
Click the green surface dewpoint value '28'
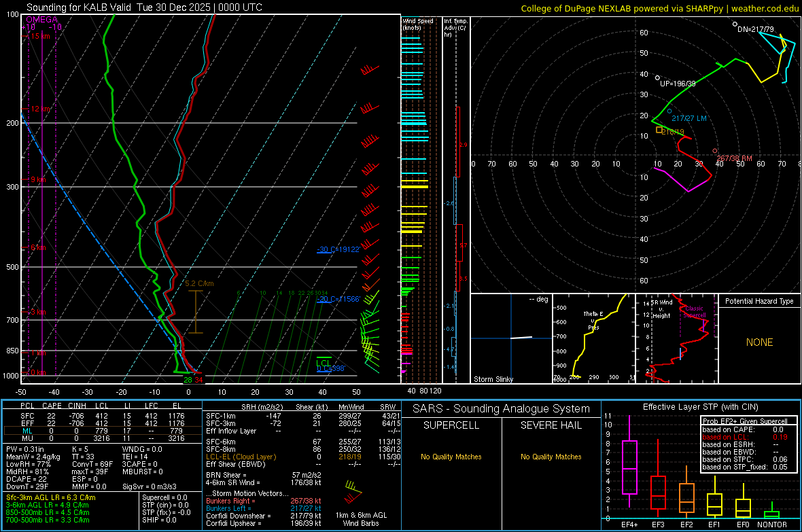click(x=188, y=380)
